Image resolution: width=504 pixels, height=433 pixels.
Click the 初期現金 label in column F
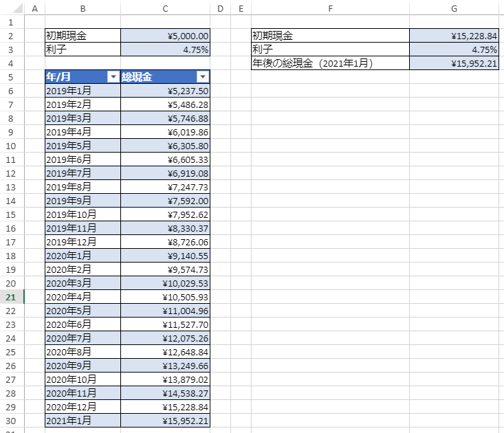point(330,36)
